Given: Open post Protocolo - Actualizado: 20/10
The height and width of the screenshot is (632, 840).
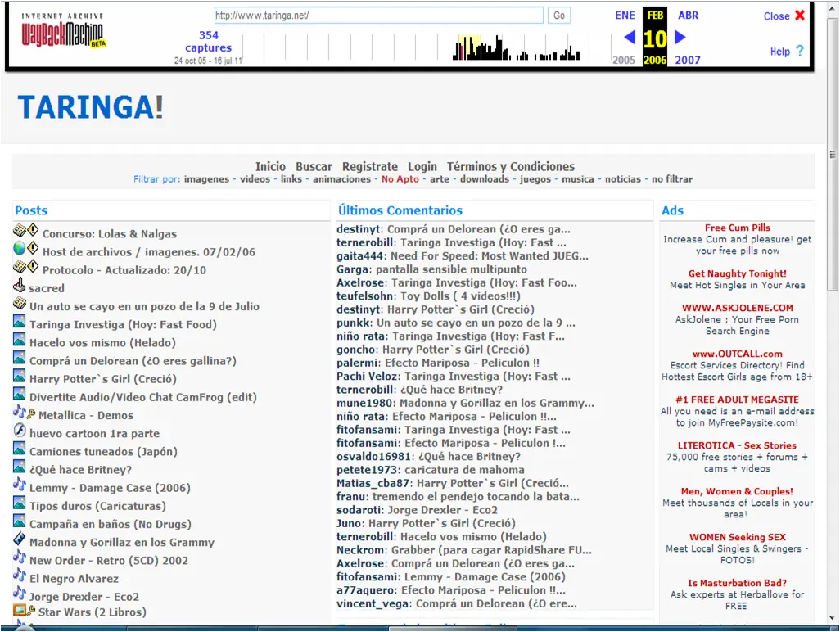Looking at the screenshot, I should 124,270.
